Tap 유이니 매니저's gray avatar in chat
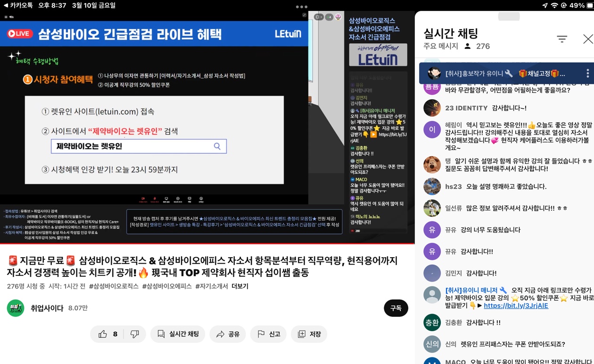Image resolution: width=594 pixels, height=364 pixels. (x=432, y=295)
